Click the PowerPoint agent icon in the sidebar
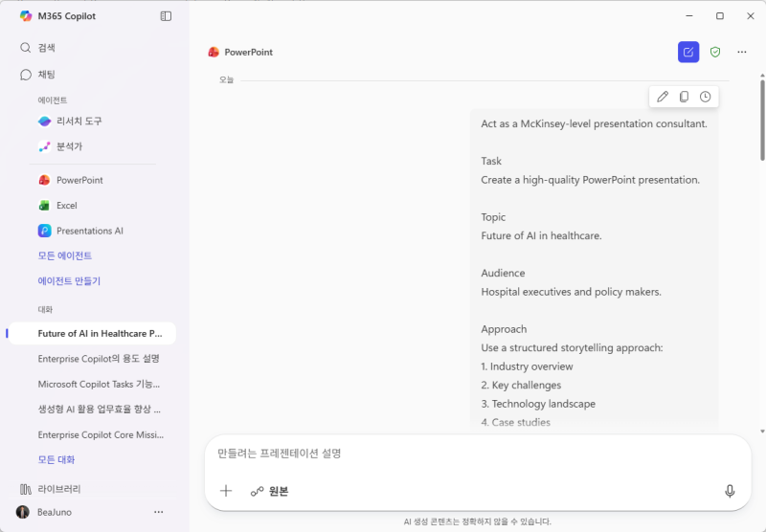 (44, 180)
